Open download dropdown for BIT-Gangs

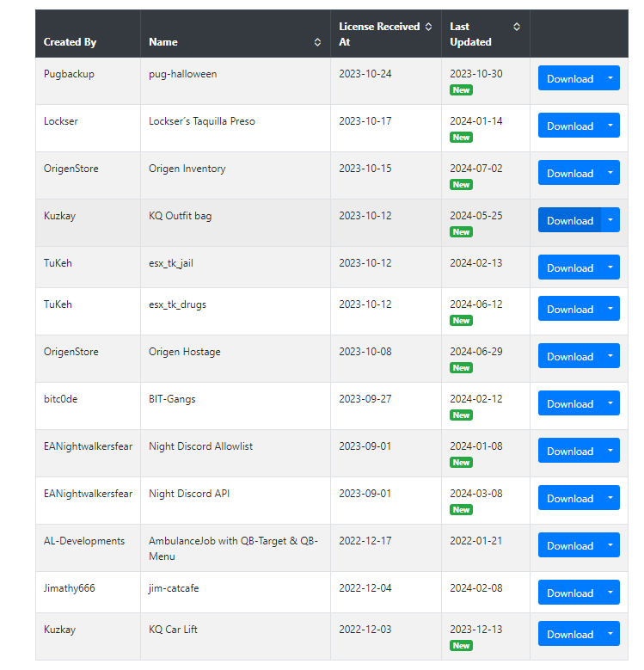(610, 403)
